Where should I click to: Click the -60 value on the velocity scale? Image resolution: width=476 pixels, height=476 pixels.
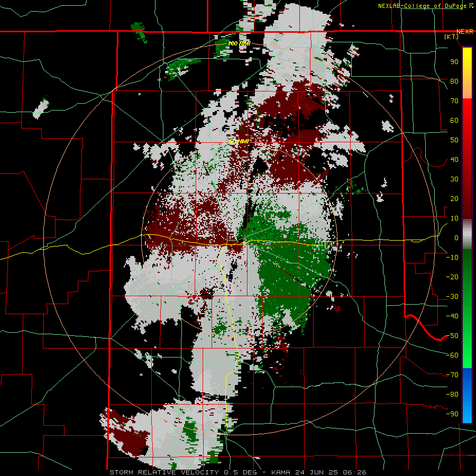click(x=452, y=355)
